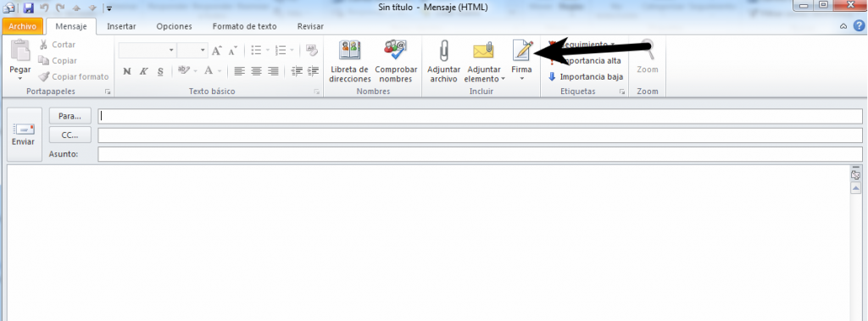Expand the highlight color dropdown arrow

[196, 71]
